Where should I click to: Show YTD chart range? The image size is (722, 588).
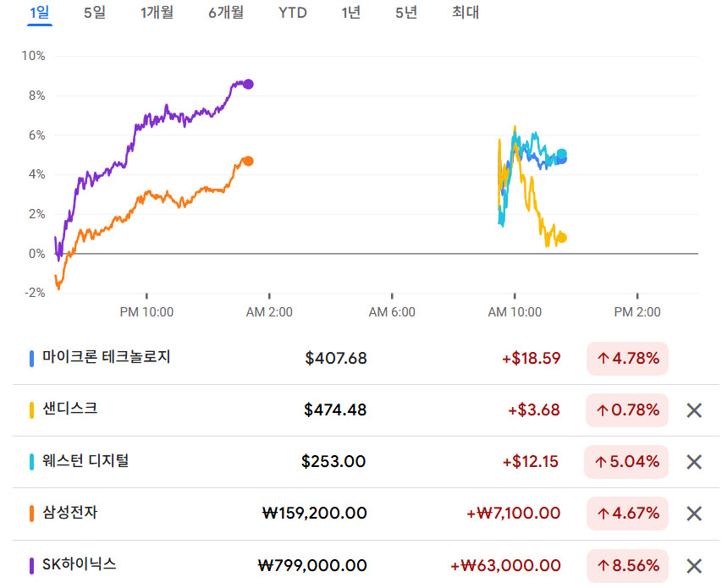pos(293,13)
